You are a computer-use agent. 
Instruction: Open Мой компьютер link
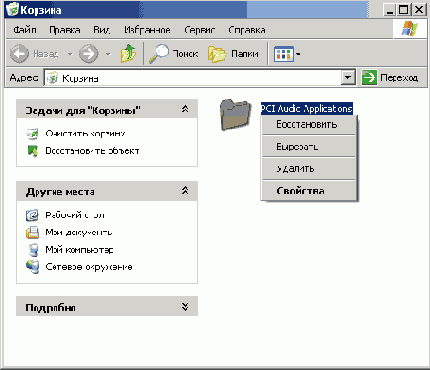point(79,249)
